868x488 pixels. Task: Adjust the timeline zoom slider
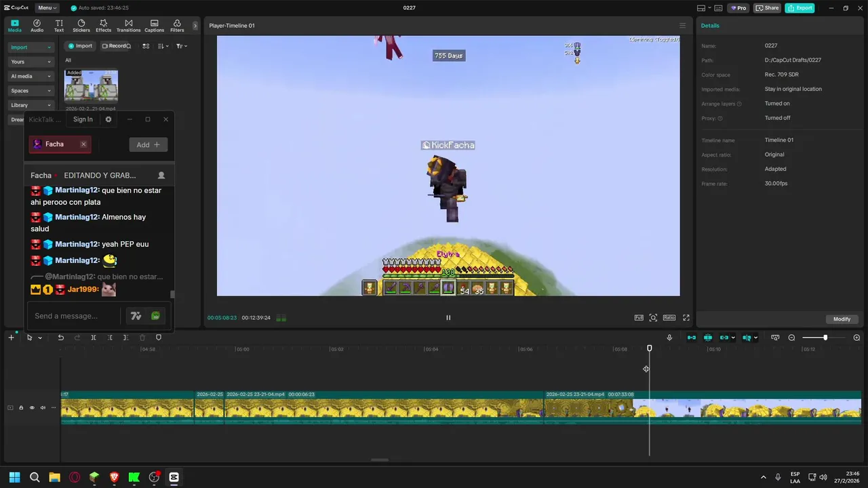[825, 338]
